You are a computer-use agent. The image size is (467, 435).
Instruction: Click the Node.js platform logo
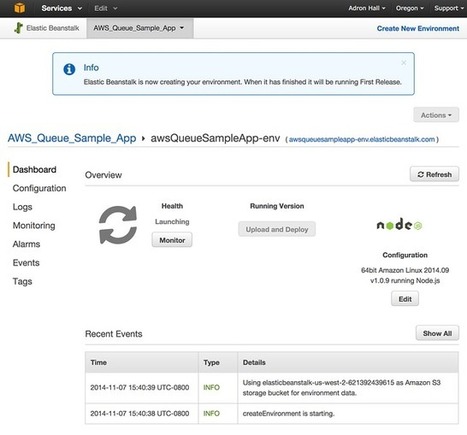click(399, 225)
